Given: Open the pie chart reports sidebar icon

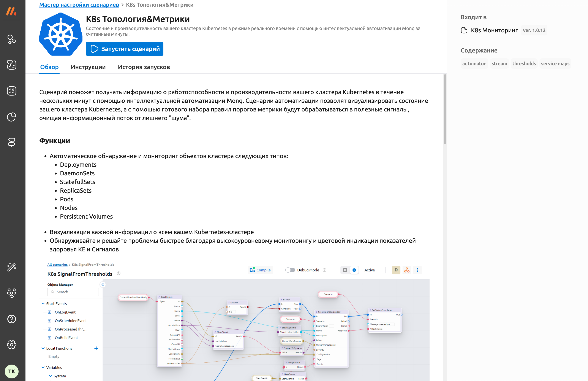Looking at the screenshot, I should [x=11, y=117].
